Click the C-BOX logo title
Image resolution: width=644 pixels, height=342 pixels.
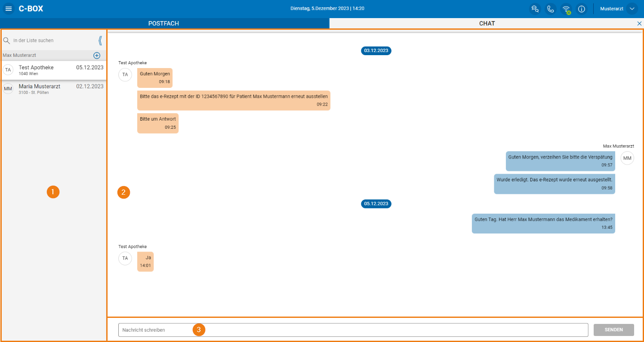pyautogui.click(x=31, y=9)
